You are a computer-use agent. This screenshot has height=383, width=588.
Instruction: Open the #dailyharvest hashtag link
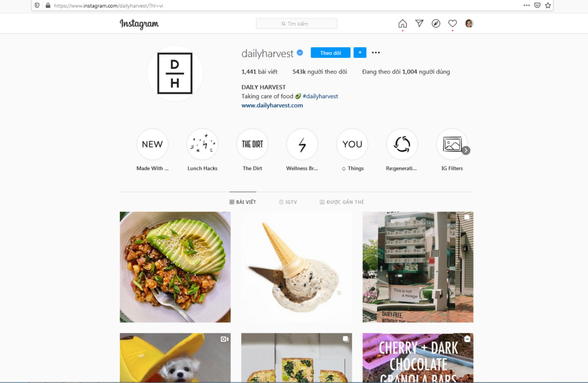point(320,96)
